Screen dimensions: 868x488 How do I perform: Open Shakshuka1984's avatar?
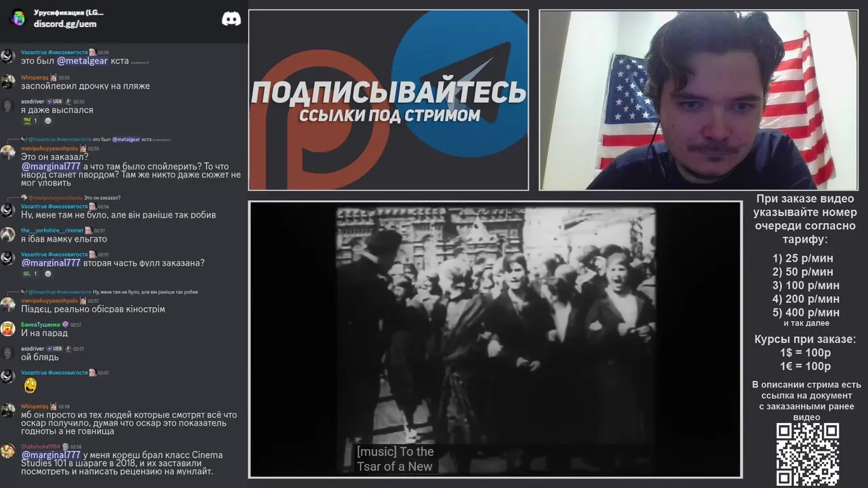point(8,451)
